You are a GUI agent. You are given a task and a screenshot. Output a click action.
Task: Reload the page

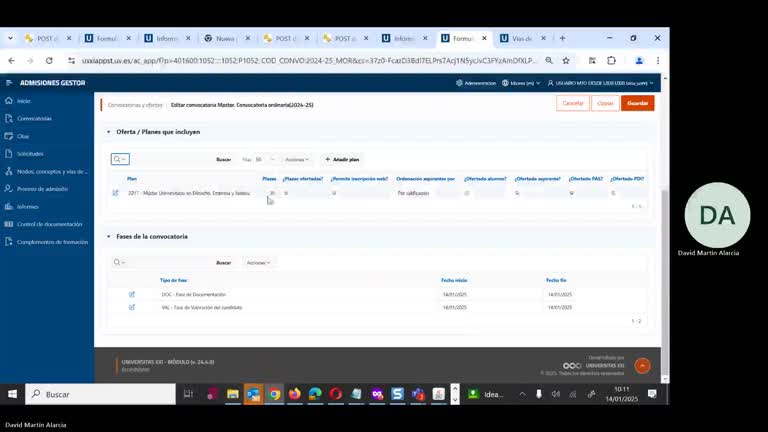tap(49, 61)
